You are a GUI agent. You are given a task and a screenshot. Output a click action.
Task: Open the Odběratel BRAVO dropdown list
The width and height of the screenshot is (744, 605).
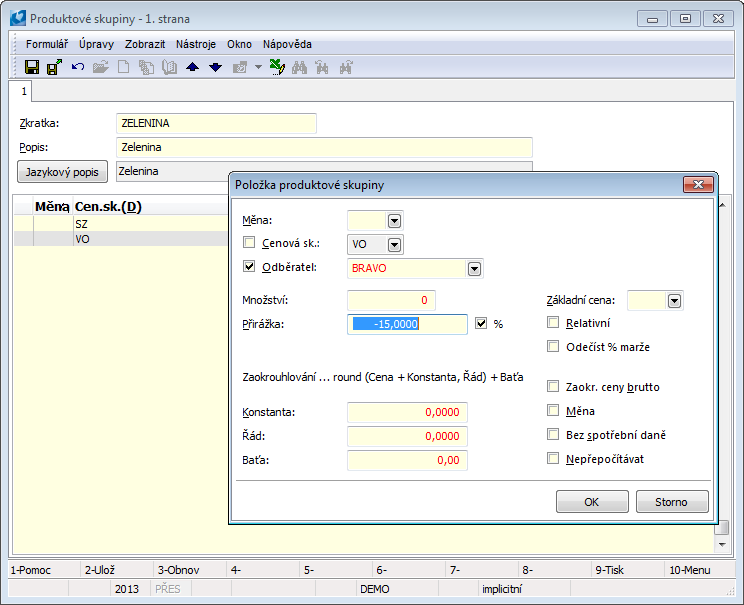[474, 268]
